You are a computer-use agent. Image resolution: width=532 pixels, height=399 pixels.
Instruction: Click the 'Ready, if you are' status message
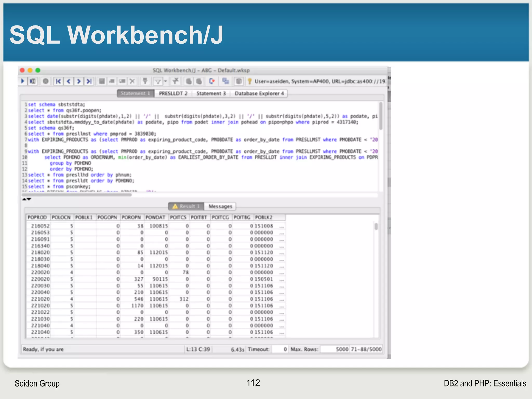click(x=43, y=349)
